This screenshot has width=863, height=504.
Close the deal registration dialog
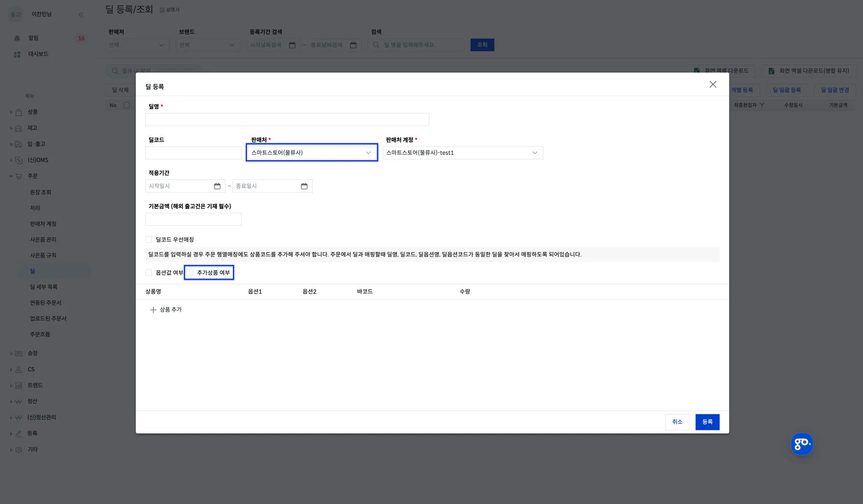click(x=713, y=84)
